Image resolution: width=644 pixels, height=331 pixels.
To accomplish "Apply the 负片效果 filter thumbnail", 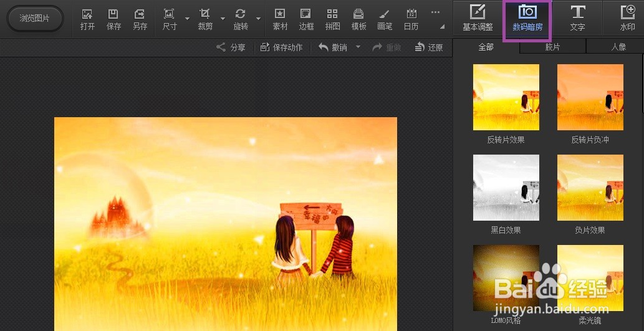I will coord(590,188).
